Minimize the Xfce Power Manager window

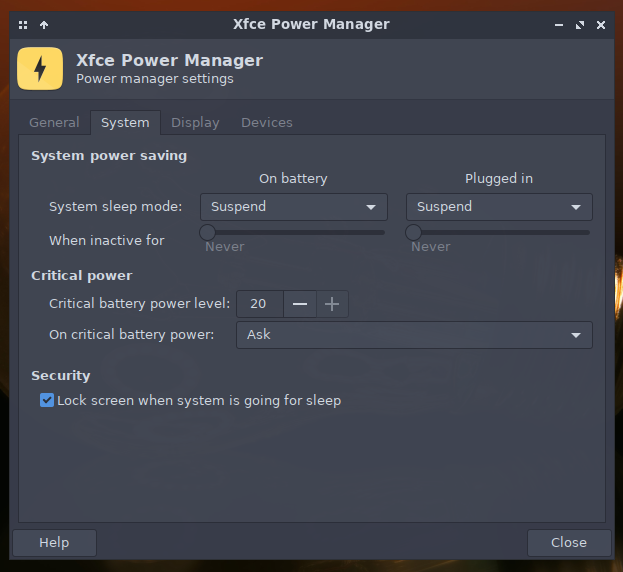pyautogui.click(x=559, y=25)
